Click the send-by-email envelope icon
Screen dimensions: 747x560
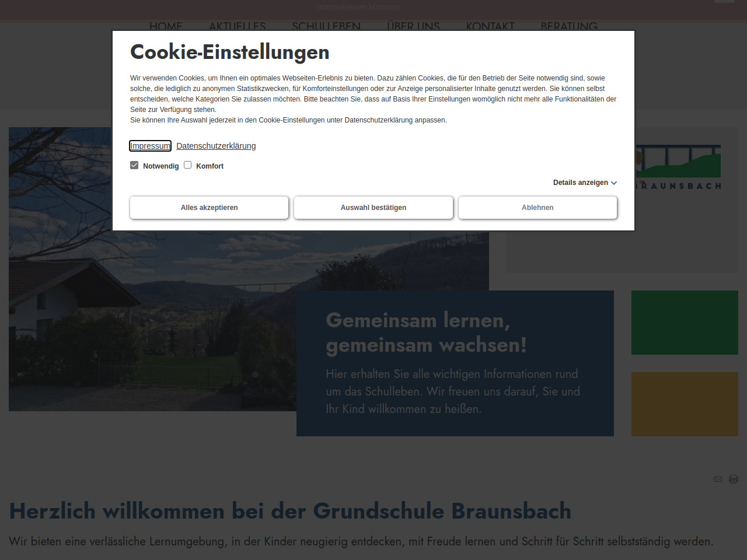click(717, 479)
